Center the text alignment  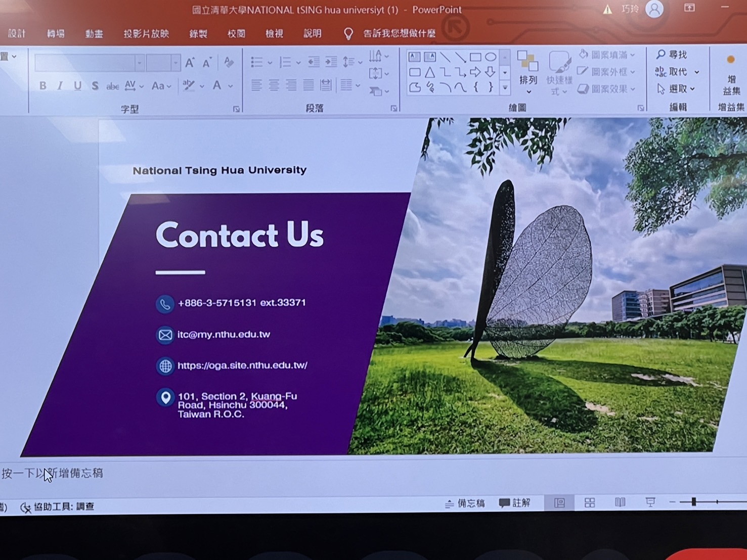(x=274, y=85)
